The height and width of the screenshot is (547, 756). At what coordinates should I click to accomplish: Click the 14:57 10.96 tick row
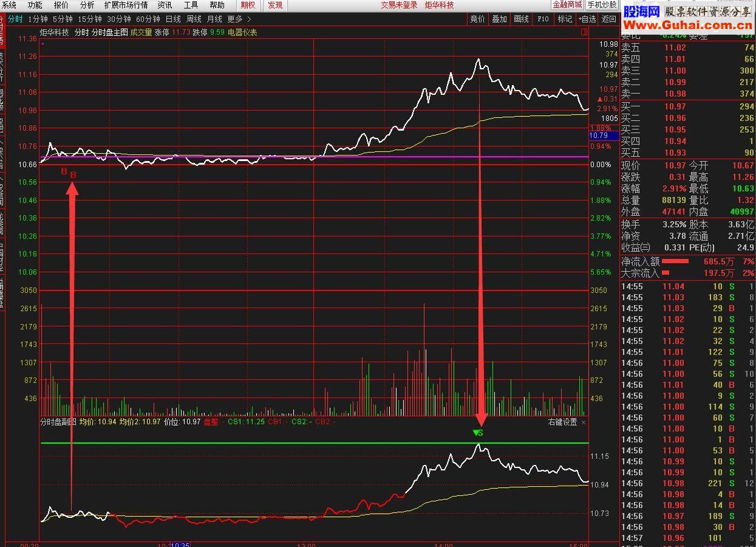(x=687, y=538)
